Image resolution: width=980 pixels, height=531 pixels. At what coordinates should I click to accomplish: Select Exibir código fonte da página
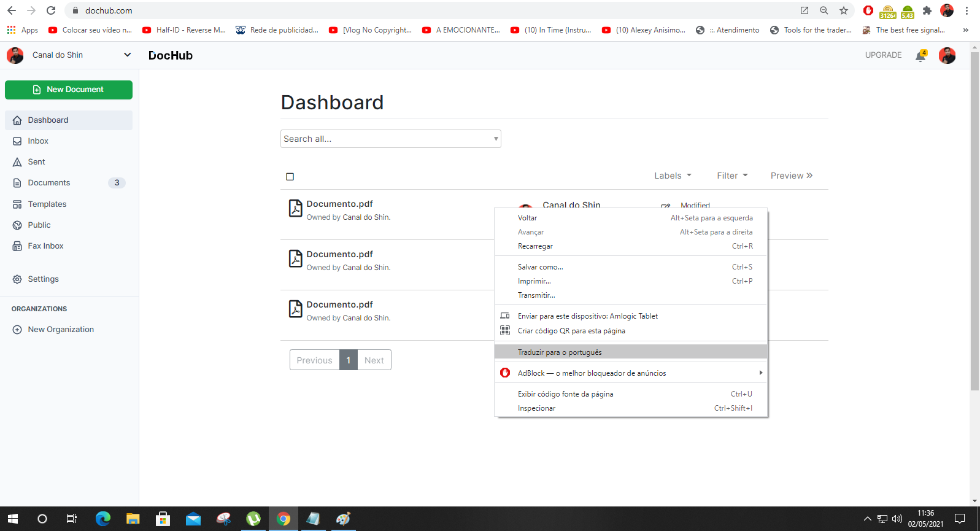[x=631, y=394]
